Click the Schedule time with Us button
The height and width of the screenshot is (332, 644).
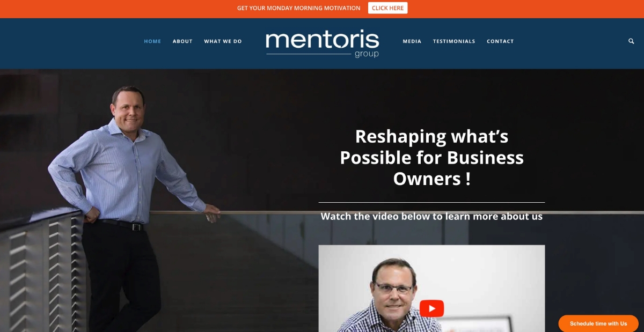point(598,323)
